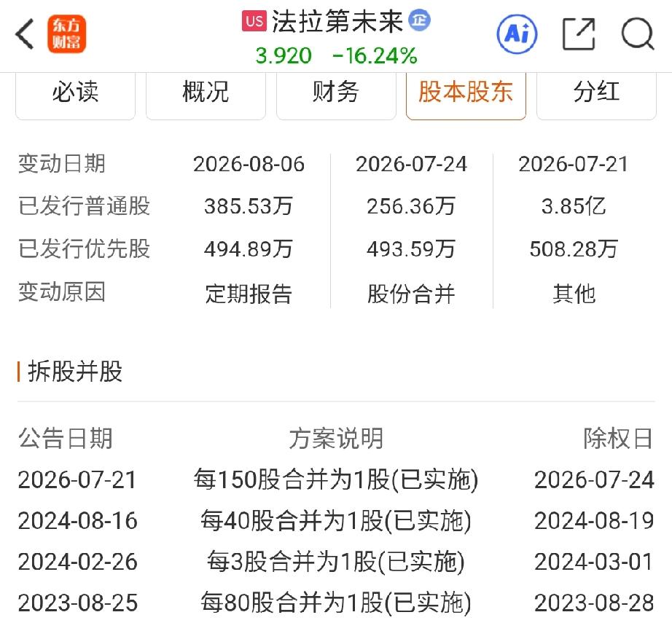The image size is (672, 639).
Task: Tap the change -16.24%
Action: coord(375,55)
